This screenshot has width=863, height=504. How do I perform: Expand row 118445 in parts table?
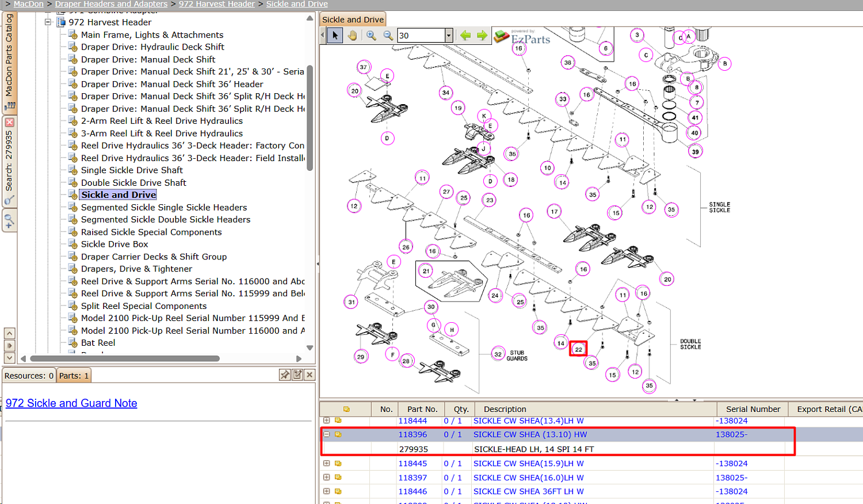click(x=327, y=463)
